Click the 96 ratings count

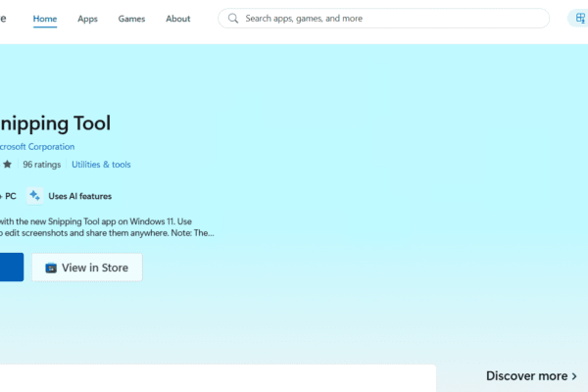click(42, 165)
